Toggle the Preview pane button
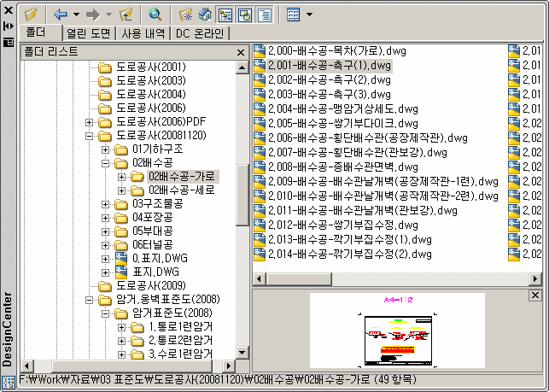Viewport: 549px width, 392px height. tap(245, 15)
